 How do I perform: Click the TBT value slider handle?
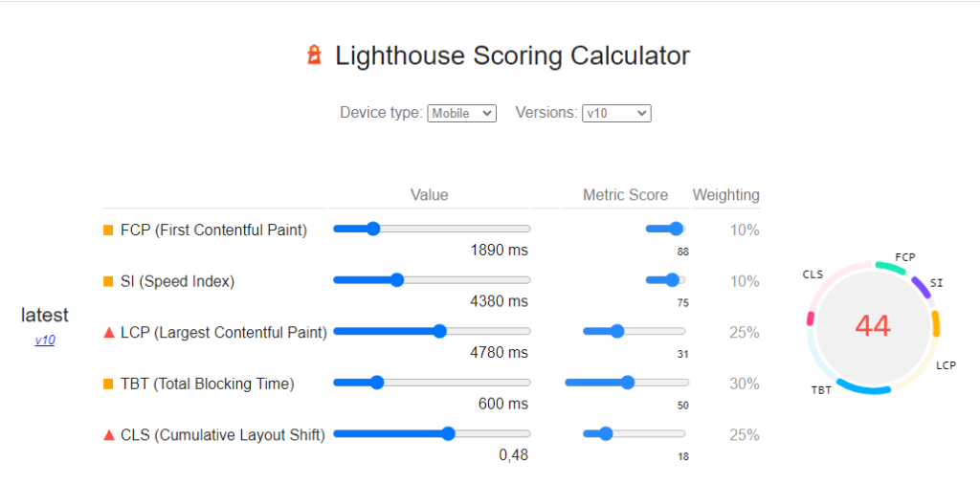376,383
